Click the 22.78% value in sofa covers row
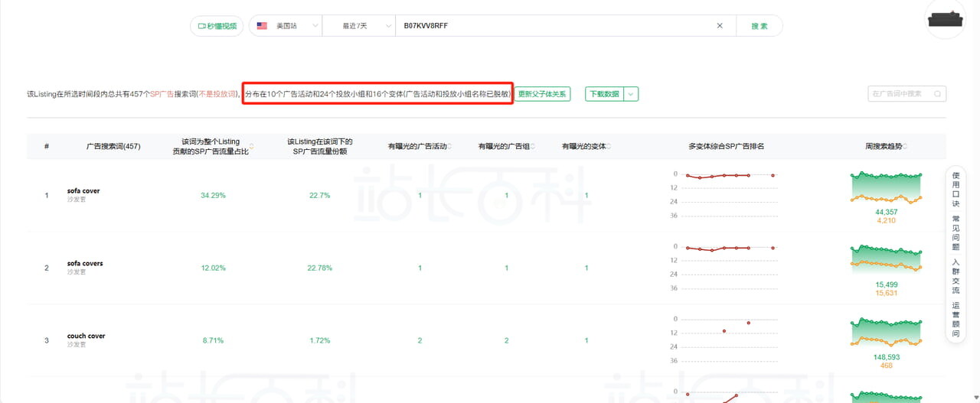Viewport: 980px width, 403px height. point(320,268)
